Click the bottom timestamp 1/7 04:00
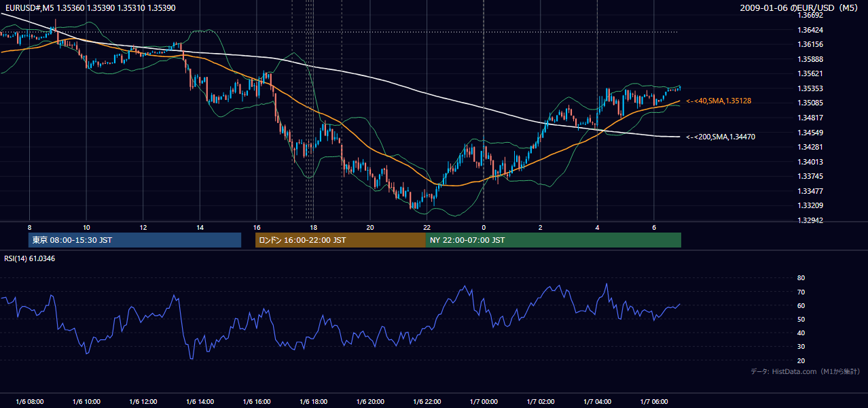 (x=597, y=402)
